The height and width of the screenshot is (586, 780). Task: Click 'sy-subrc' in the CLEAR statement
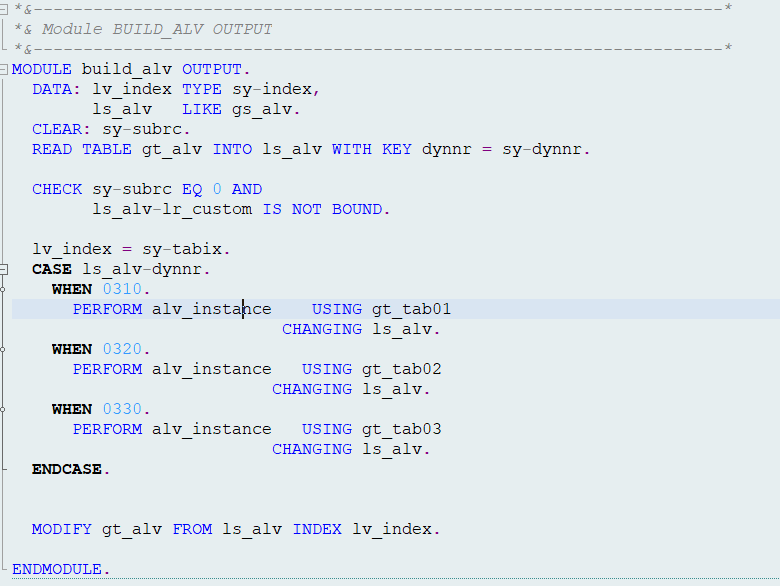pyautogui.click(x=142, y=129)
